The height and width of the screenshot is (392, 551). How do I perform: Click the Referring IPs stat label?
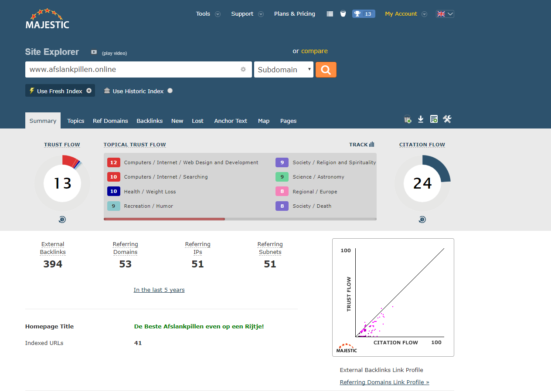pyautogui.click(x=197, y=248)
